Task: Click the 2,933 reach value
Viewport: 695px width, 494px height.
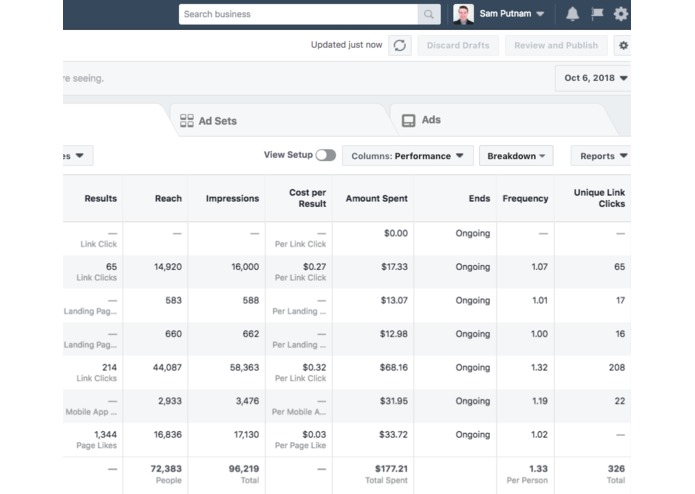Action: [x=170, y=401]
